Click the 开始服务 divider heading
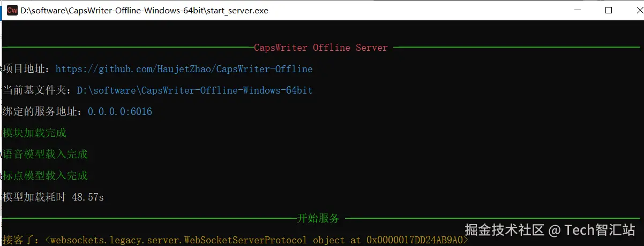The width and height of the screenshot is (644, 246). [x=318, y=218]
